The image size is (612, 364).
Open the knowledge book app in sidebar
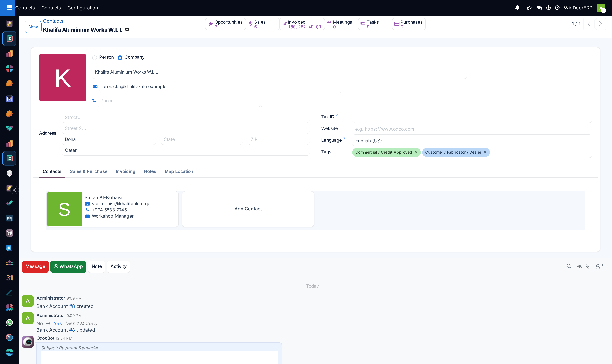click(x=9, y=218)
